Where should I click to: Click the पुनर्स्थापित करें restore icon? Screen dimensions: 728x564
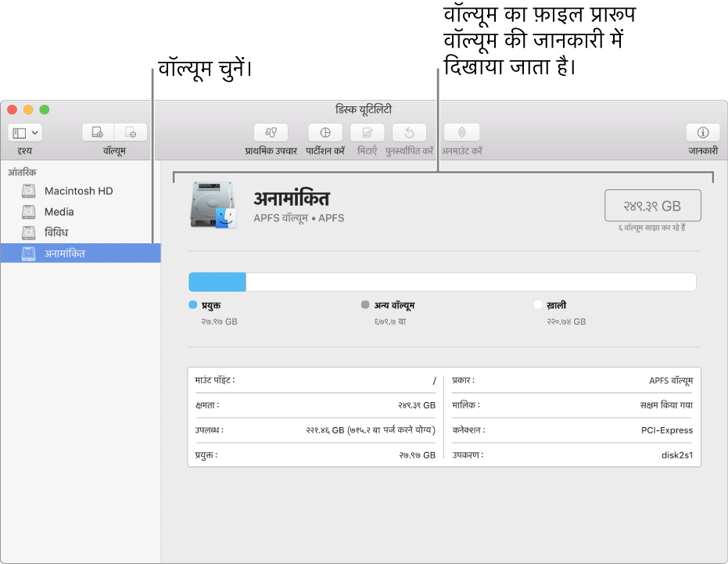(x=409, y=132)
